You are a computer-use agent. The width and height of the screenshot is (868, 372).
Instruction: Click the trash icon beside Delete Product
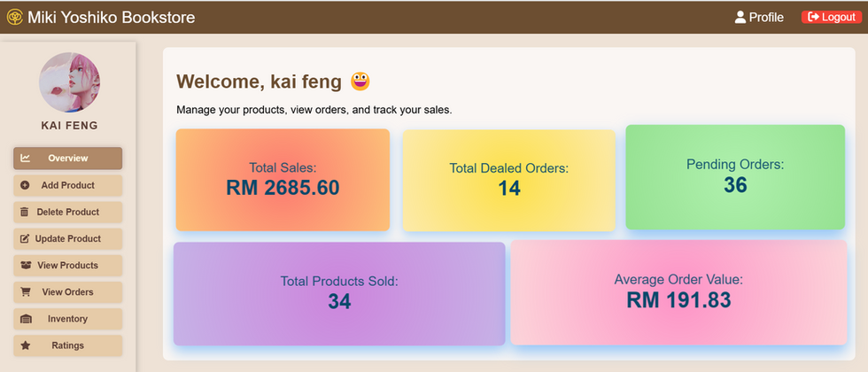coord(25,212)
